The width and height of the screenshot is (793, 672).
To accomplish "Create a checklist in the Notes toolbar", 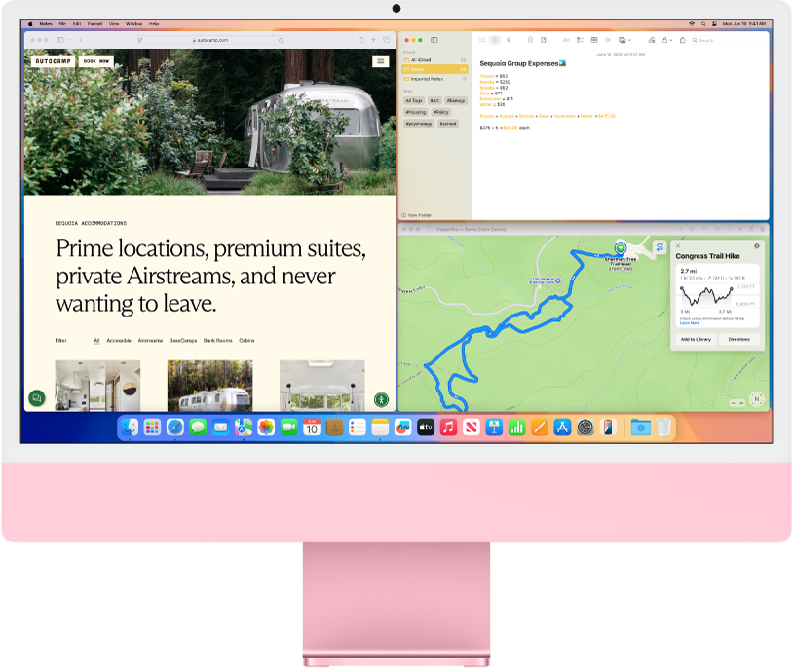I will coord(580,40).
